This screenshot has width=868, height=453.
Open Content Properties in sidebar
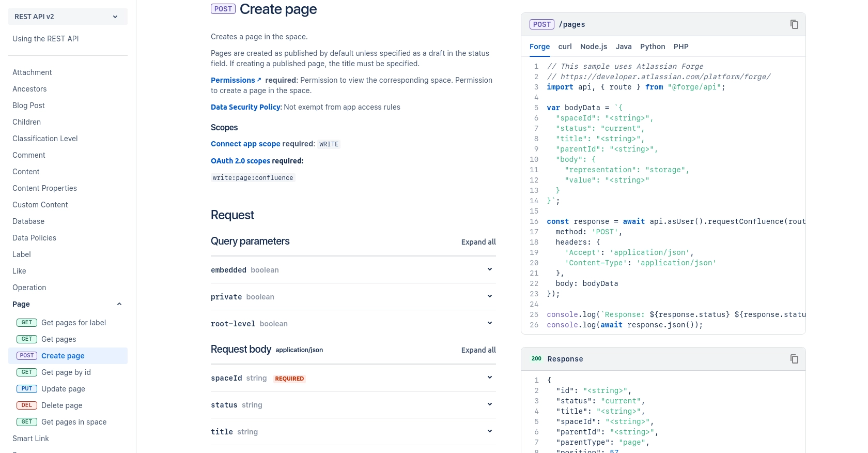[44, 188]
